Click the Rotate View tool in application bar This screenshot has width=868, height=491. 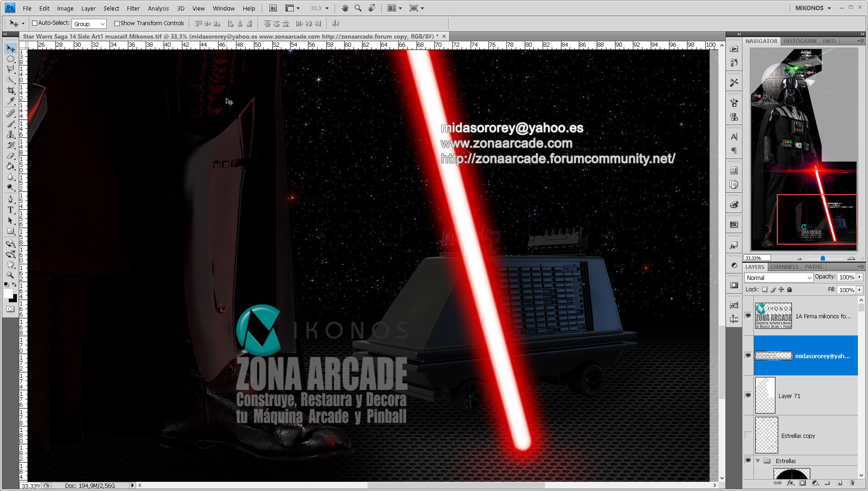372,8
